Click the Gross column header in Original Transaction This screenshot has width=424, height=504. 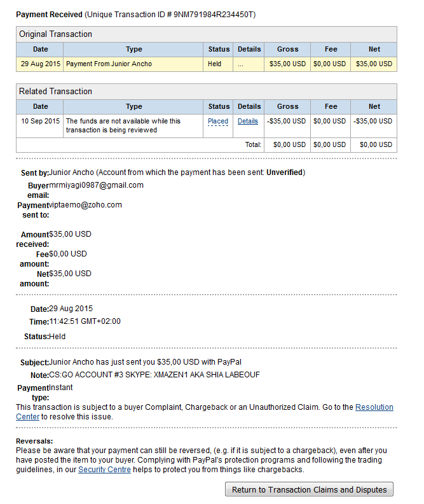[287, 50]
